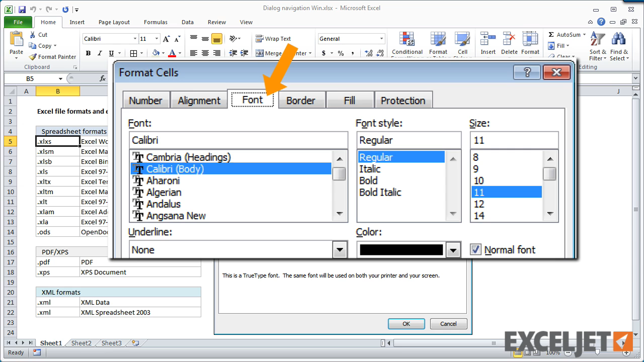Open the text Orientation button
Image resolution: width=644 pixels, height=362 pixels.
coord(233,39)
